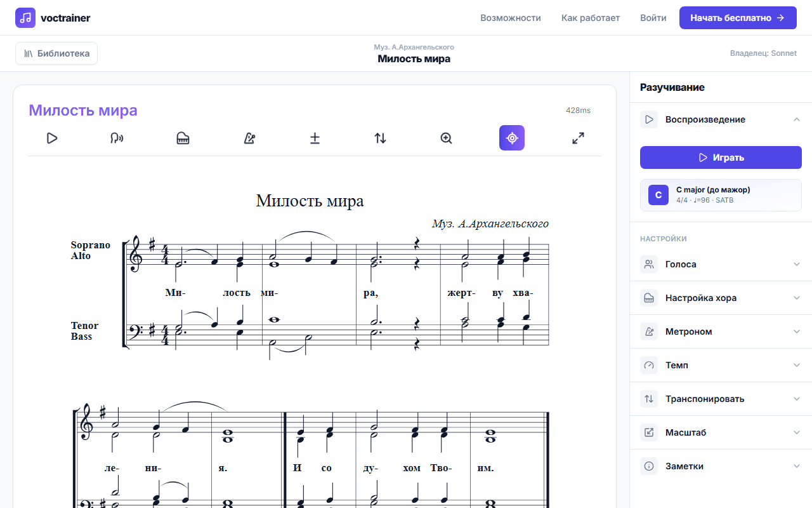Expand the Темп section chevron
Image resolution: width=812 pixels, height=508 pixels.
797,365
